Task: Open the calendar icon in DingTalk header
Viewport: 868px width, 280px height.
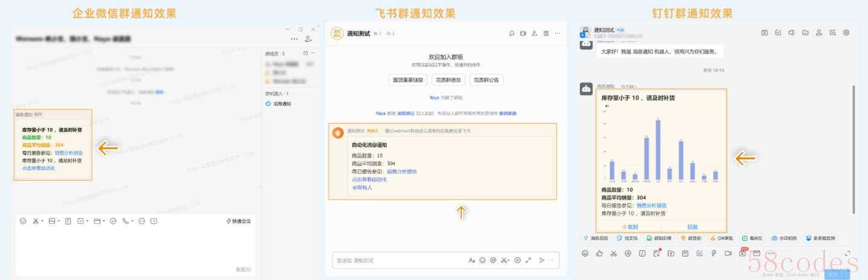Action: 765,33
